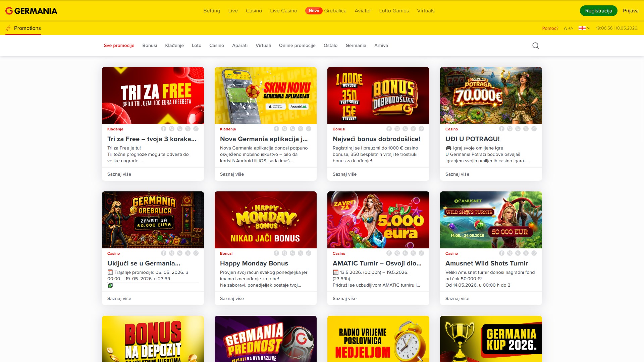Select the Casino promotions filter tab
Image resolution: width=644 pixels, height=362 pixels.
217,46
